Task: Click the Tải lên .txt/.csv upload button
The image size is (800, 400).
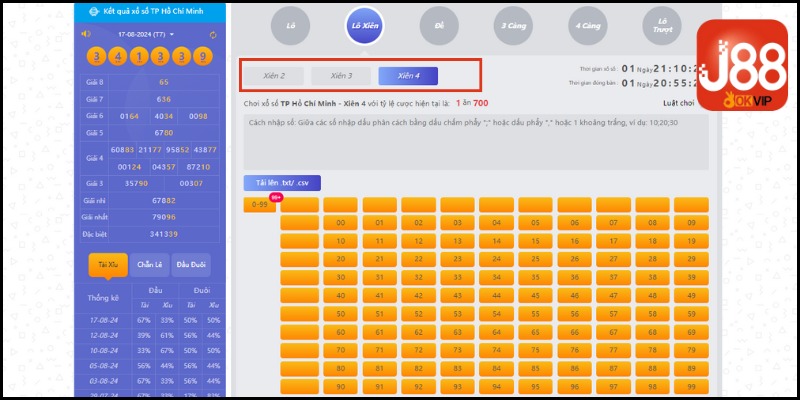Action: coord(281,183)
